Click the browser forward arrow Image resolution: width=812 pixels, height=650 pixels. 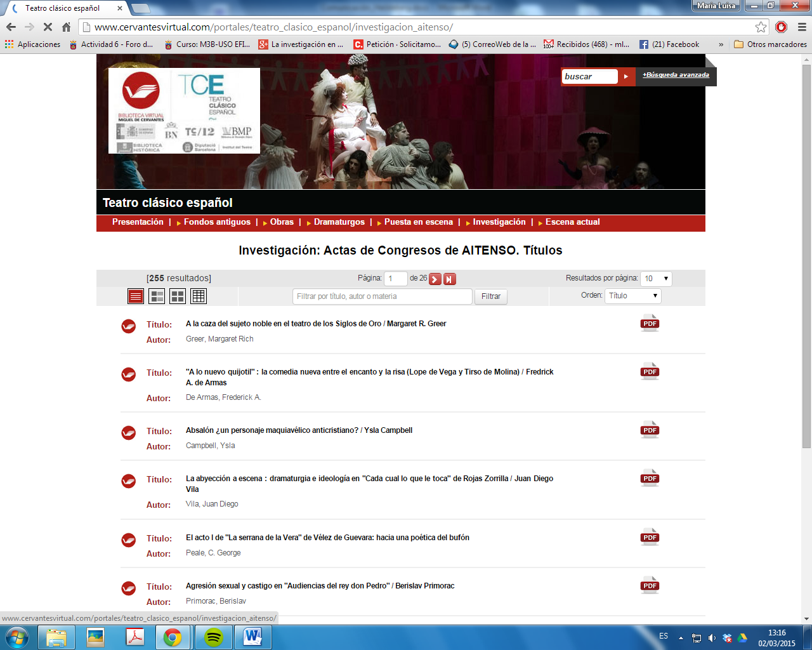coord(29,27)
